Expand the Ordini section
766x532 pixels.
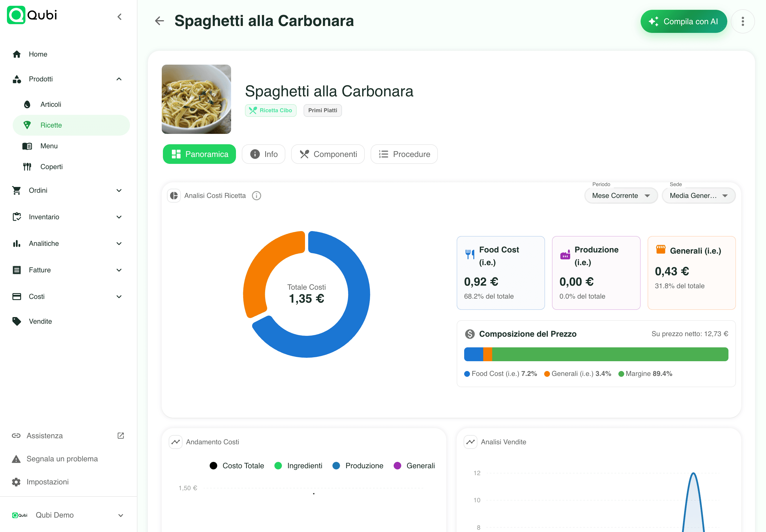[x=119, y=190]
